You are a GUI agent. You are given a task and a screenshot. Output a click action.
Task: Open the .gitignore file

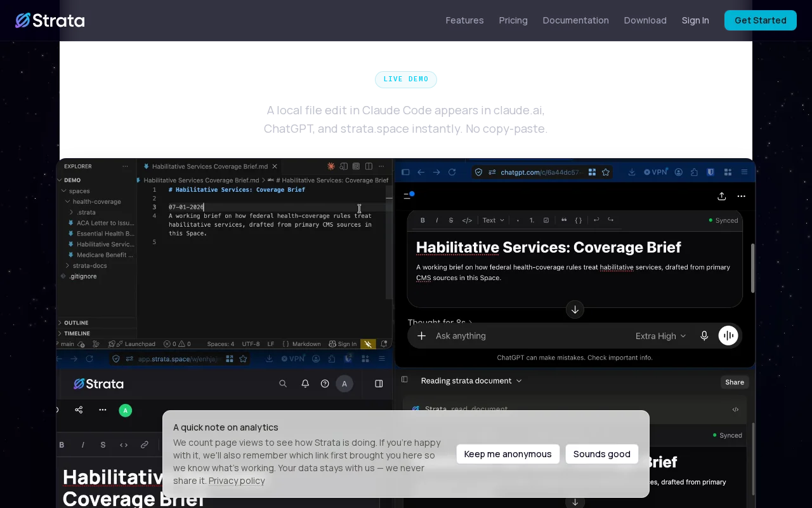click(x=83, y=276)
